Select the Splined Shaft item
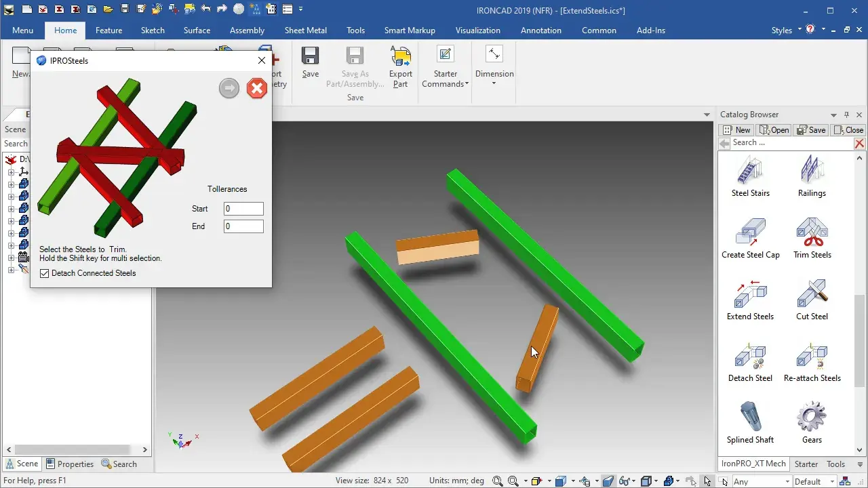This screenshot has width=868, height=488. coord(750,422)
